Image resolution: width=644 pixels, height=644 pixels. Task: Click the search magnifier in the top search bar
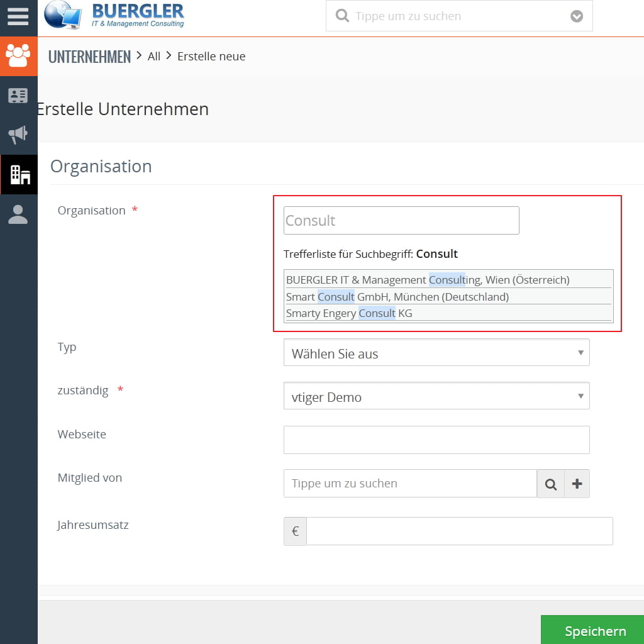pyautogui.click(x=342, y=16)
